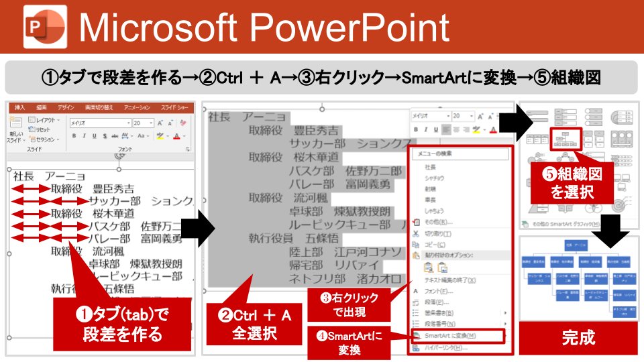Apply highlight color from the mini toolbar
644x362 pixels.
click(476, 129)
